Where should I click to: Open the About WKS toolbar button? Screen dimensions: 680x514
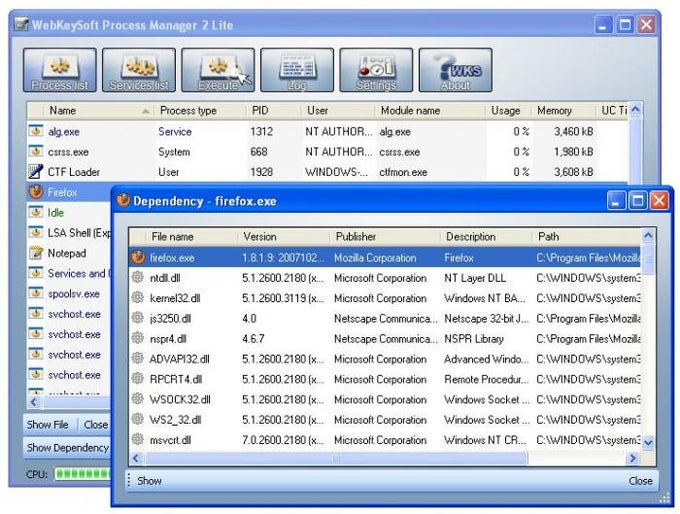tap(455, 70)
